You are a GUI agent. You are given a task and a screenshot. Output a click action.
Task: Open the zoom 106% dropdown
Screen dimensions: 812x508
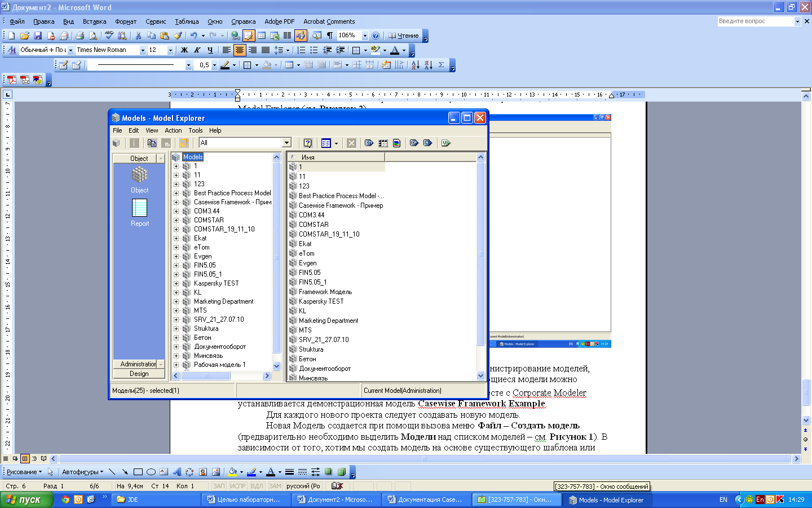pos(365,36)
